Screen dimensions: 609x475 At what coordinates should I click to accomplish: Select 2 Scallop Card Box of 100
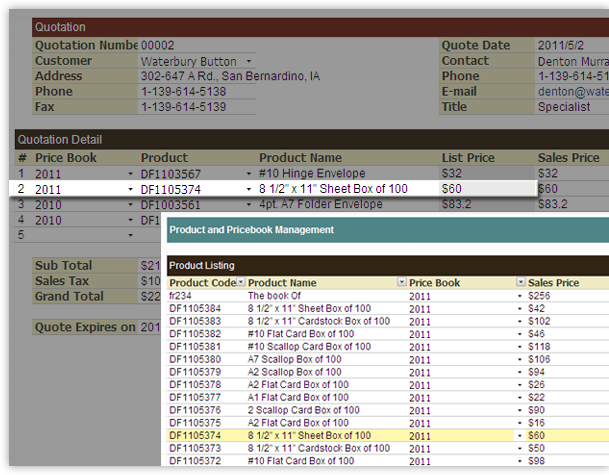pos(304,410)
